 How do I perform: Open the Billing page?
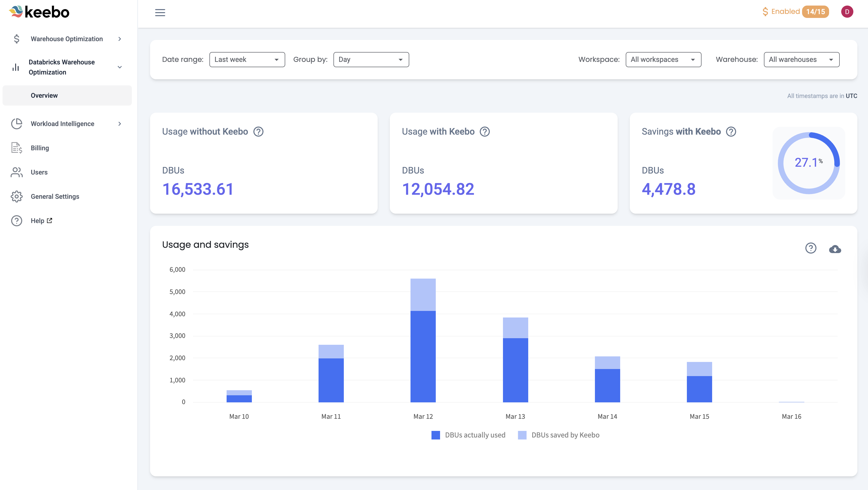(40, 148)
